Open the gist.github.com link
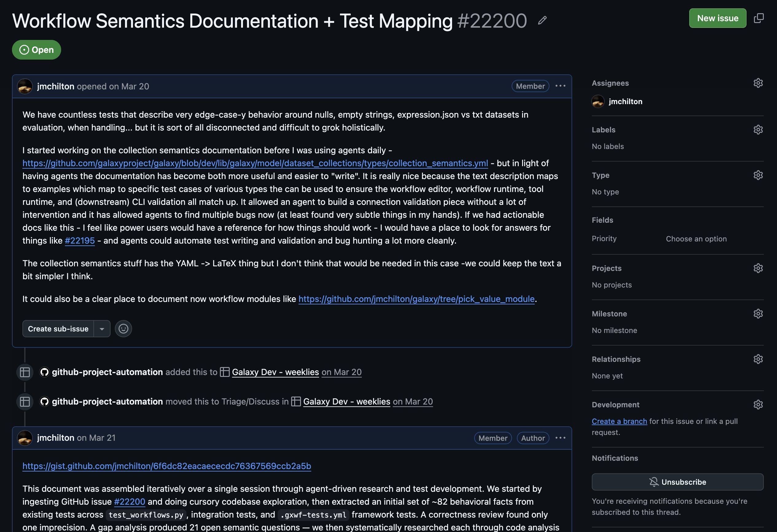Screen dimensions: 777x532 click(x=166, y=466)
